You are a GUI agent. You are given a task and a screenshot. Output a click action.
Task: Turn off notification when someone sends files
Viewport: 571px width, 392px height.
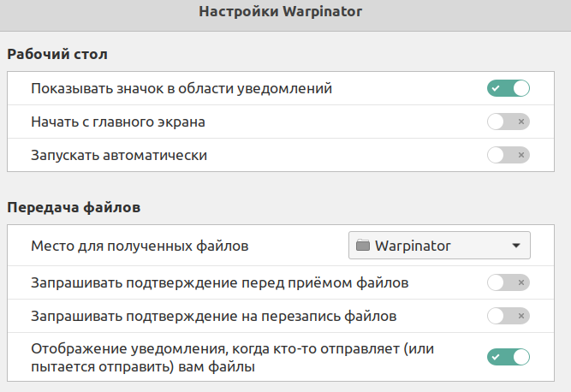click(x=509, y=357)
